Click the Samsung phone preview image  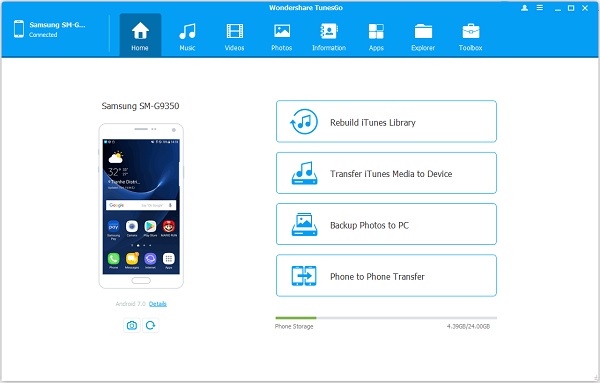(x=141, y=206)
